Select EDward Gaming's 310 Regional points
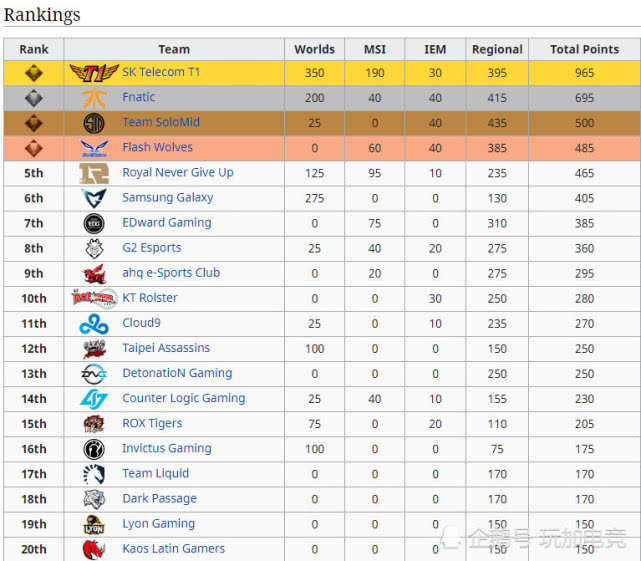 point(497,224)
